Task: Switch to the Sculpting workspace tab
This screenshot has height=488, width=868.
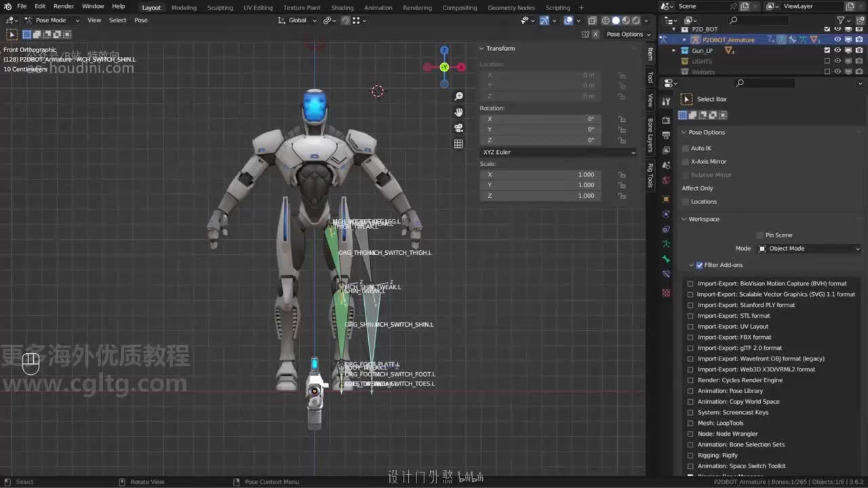Action: [x=220, y=7]
